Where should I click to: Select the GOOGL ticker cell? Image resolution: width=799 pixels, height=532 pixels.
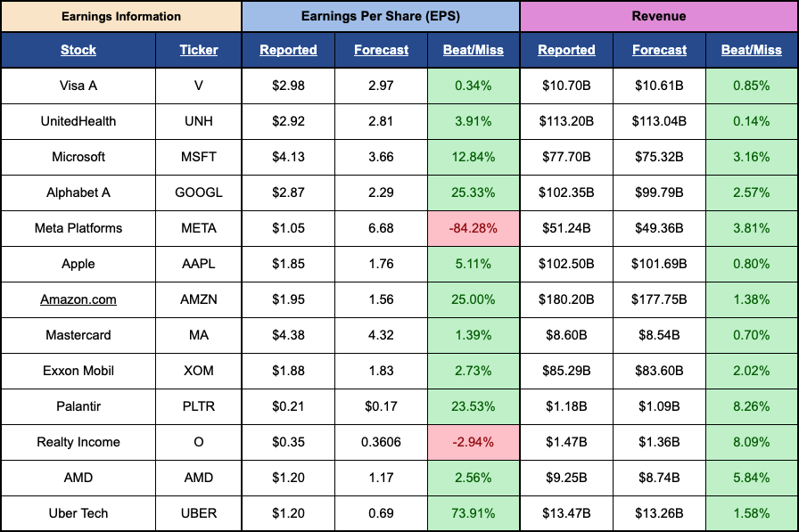(x=198, y=192)
